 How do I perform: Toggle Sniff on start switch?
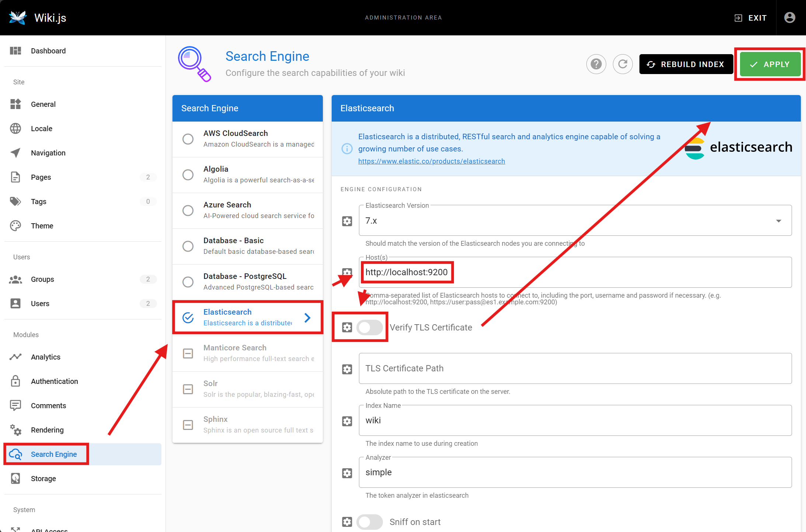[x=370, y=522]
